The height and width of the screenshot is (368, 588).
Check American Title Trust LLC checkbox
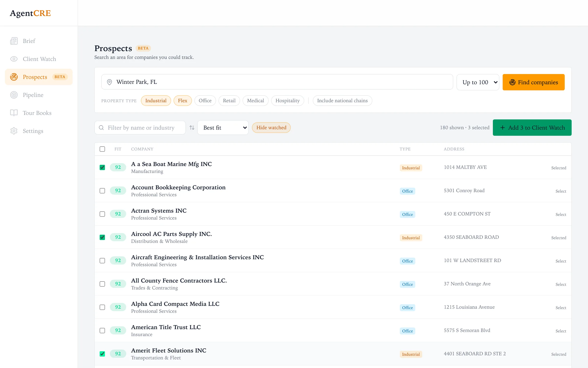tap(102, 330)
